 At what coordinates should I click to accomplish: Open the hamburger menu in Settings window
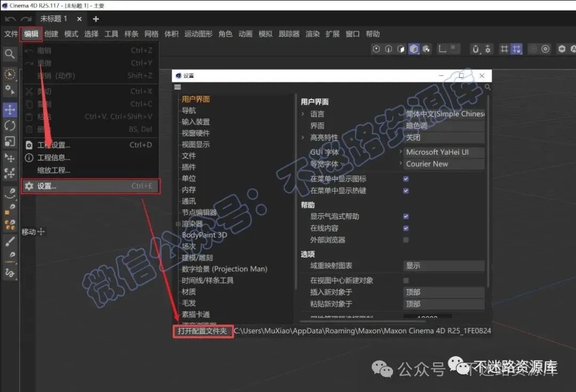[x=178, y=87]
